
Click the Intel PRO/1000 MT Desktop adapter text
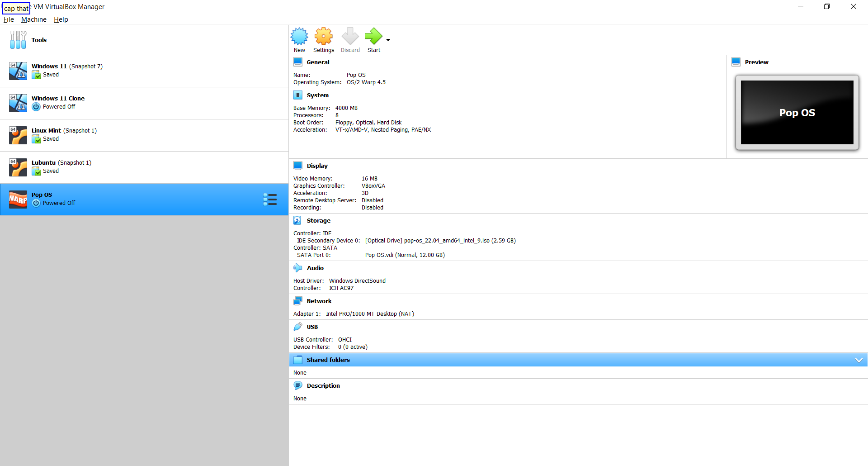point(370,314)
